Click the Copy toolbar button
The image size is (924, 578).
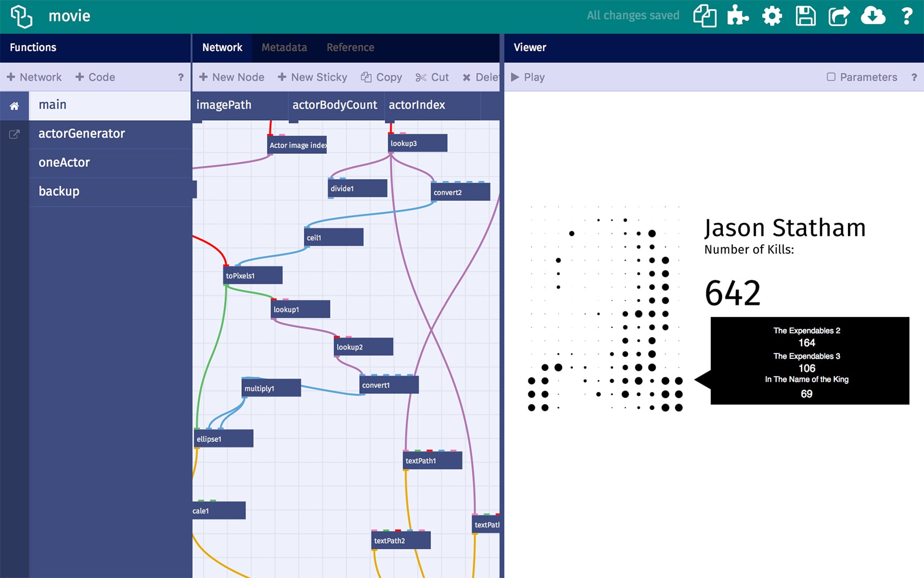pyautogui.click(x=382, y=77)
